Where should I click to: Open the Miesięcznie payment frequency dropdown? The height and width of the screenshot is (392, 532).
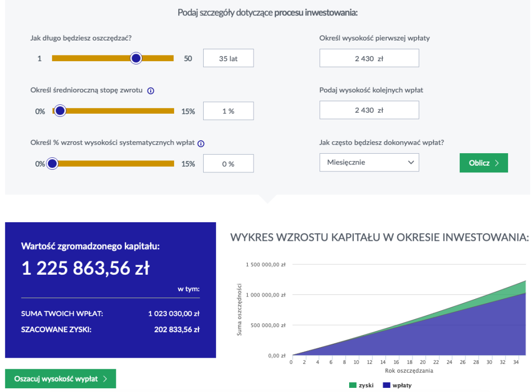[369, 163]
